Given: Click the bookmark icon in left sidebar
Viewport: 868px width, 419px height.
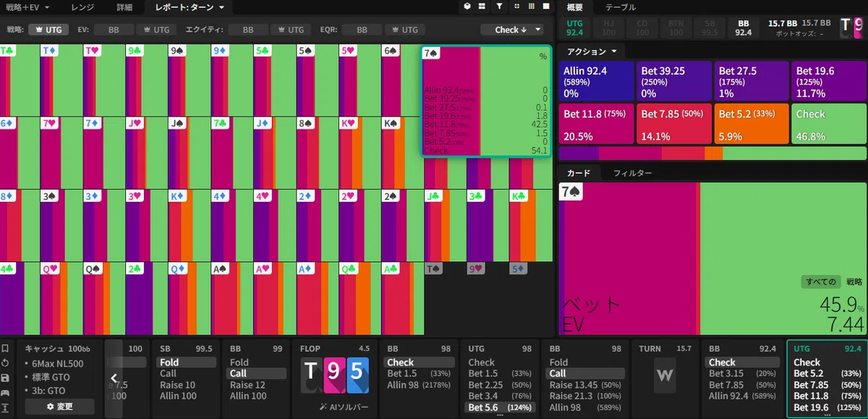Looking at the screenshot, I should pos(6,349).
